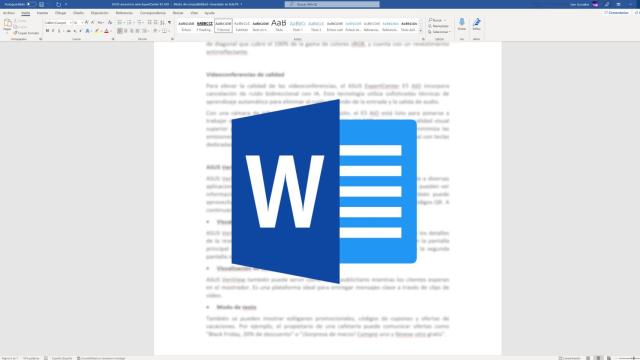Click the Save icon in the title bar
Image resolution: width=640 pixels, height=360 pixels.
[x=41, y=4]
